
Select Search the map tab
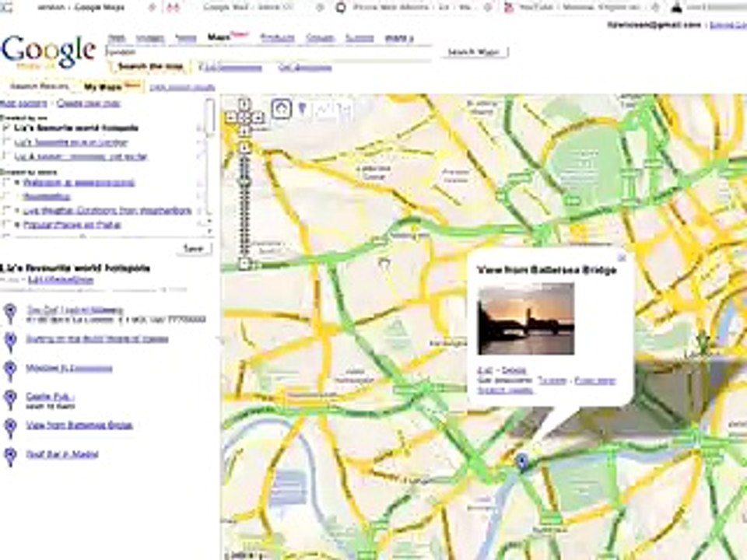coord(150,67)
